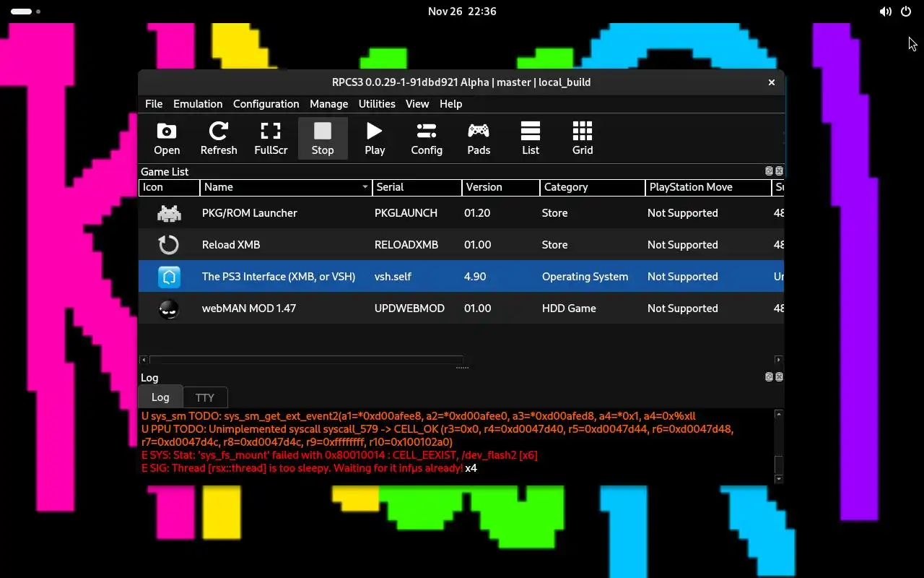
Task: Sort by the Name column header
Action: (286, 187)
